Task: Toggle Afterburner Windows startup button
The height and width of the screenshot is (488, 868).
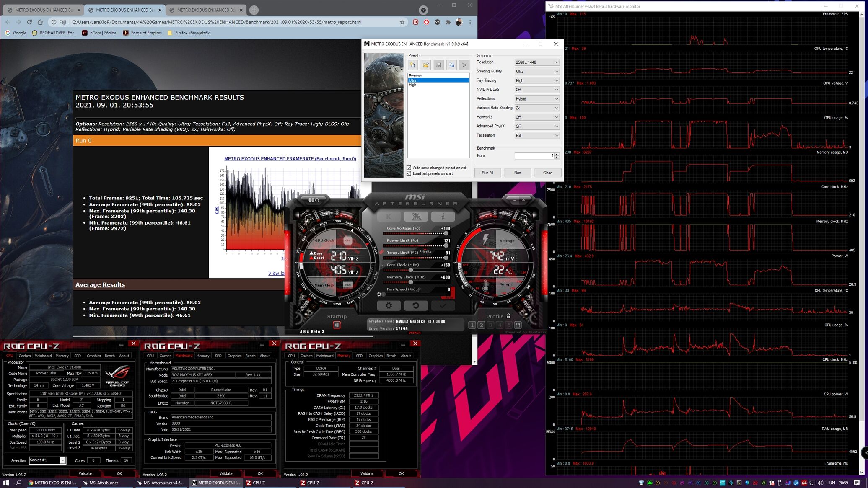Action: [337, 325]
